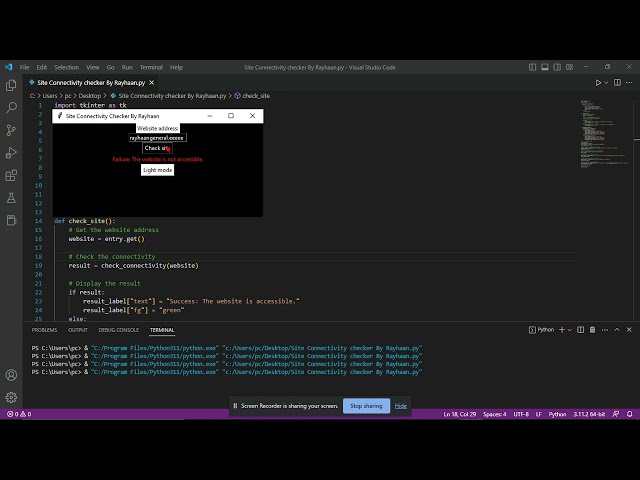Open run options dropdown beside play icon

606,82
